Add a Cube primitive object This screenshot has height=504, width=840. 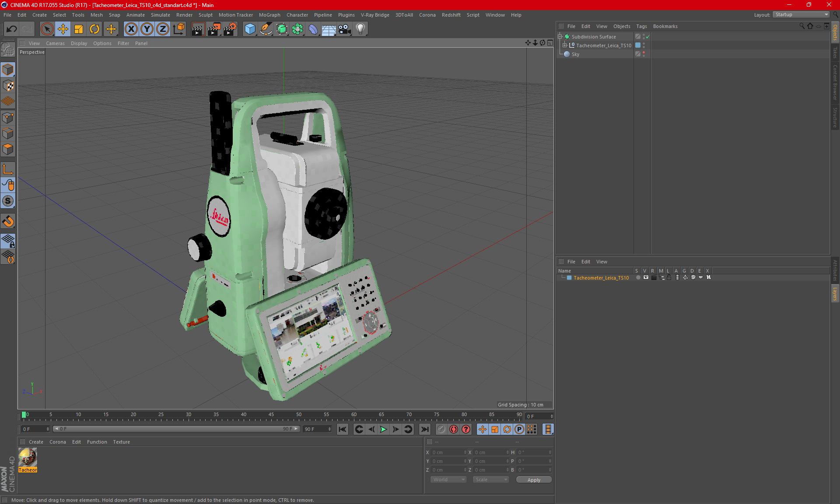point(250,29)
